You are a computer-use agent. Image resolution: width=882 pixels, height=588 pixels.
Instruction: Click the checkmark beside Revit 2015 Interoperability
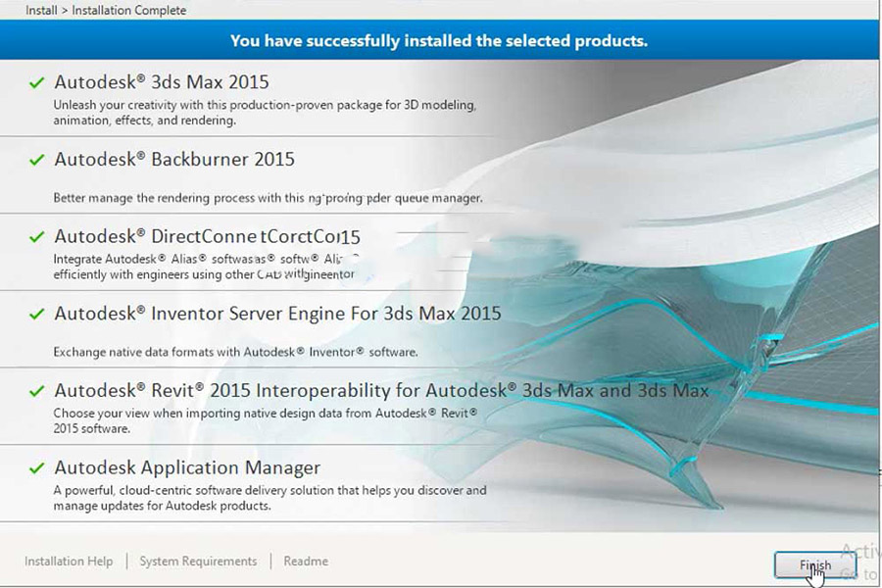coord(37,391)
